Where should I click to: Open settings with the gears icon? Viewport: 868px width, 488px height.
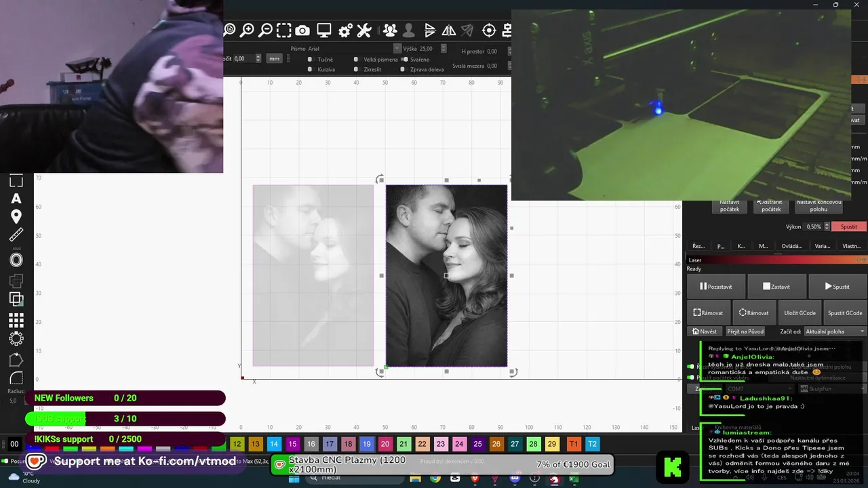(346, 30)
